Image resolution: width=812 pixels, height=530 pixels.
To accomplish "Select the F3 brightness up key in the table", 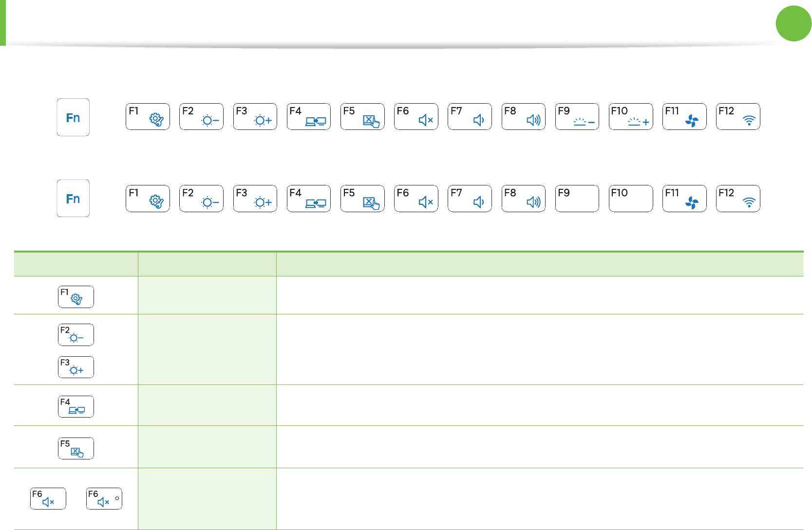I will (x=76, y=367).
